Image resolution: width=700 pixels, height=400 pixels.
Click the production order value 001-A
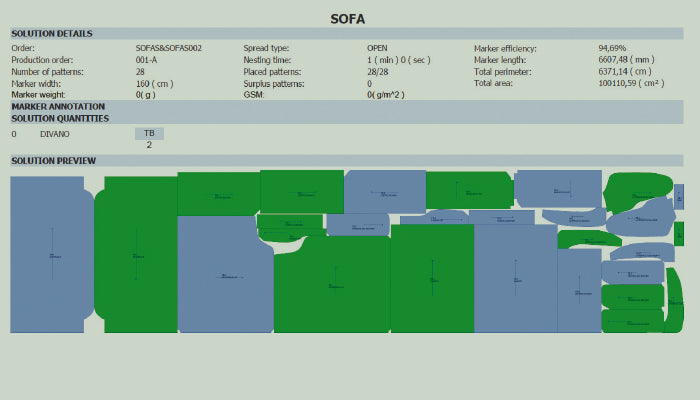[x=148, y=60]
